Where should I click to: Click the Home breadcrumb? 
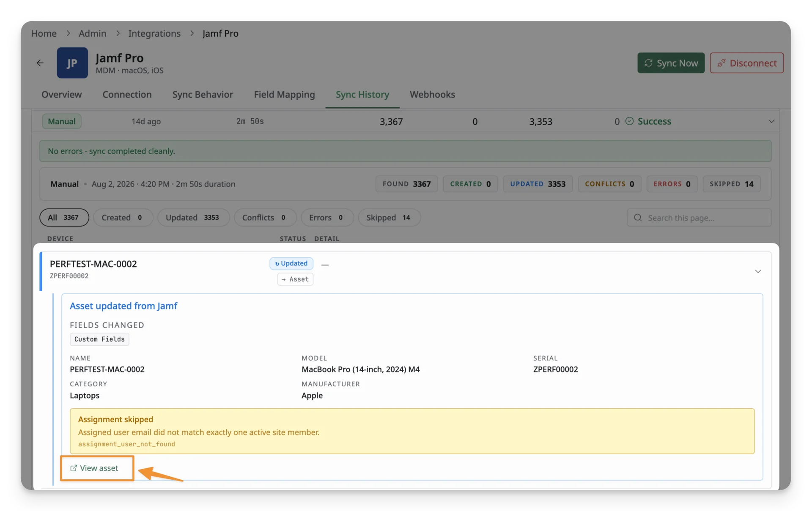44,33
